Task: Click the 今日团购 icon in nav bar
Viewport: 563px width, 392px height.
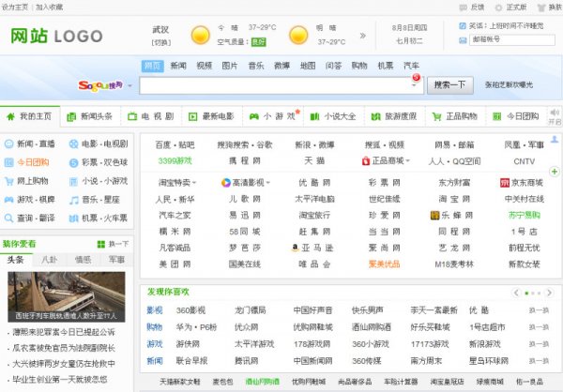Action: 497,116
